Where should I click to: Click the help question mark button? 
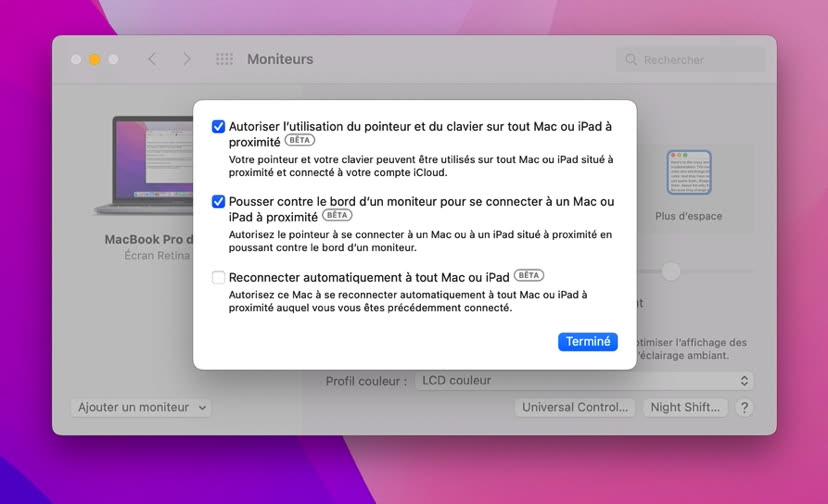pos(744,407)
